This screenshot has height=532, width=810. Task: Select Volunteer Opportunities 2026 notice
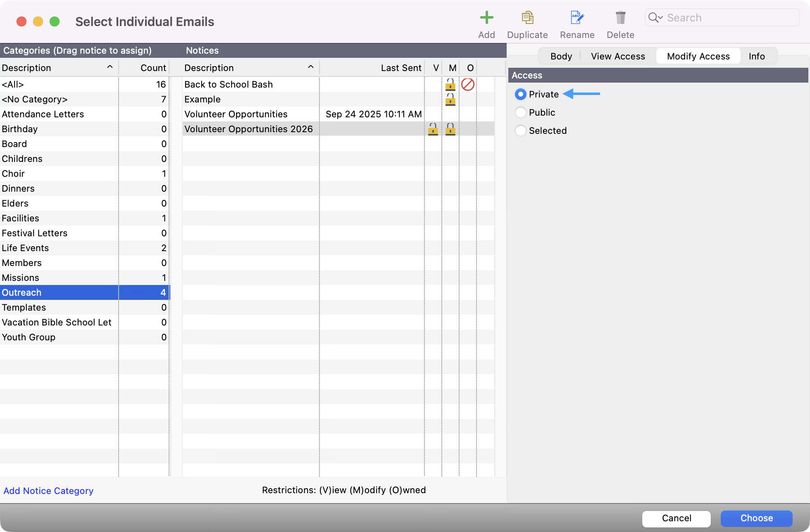coord(338,129)
